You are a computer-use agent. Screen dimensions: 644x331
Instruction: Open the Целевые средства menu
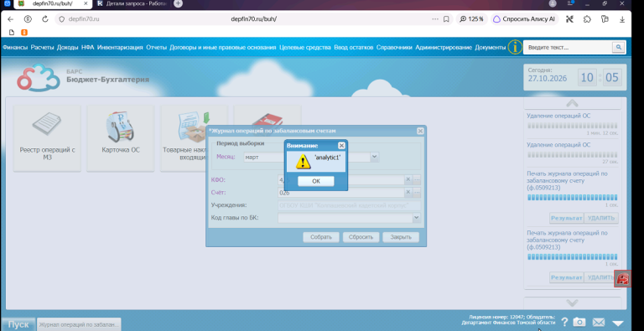click(x=304, y=47)
